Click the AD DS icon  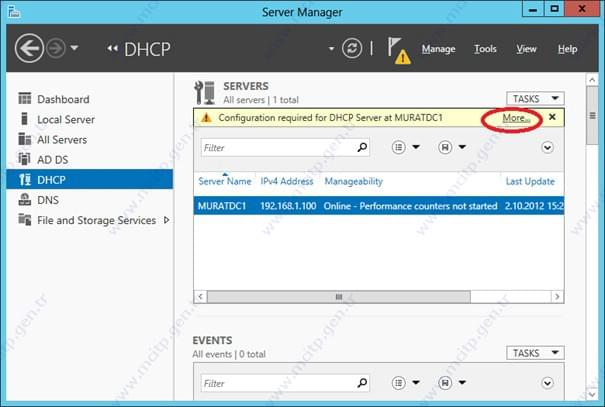(24, 159)
